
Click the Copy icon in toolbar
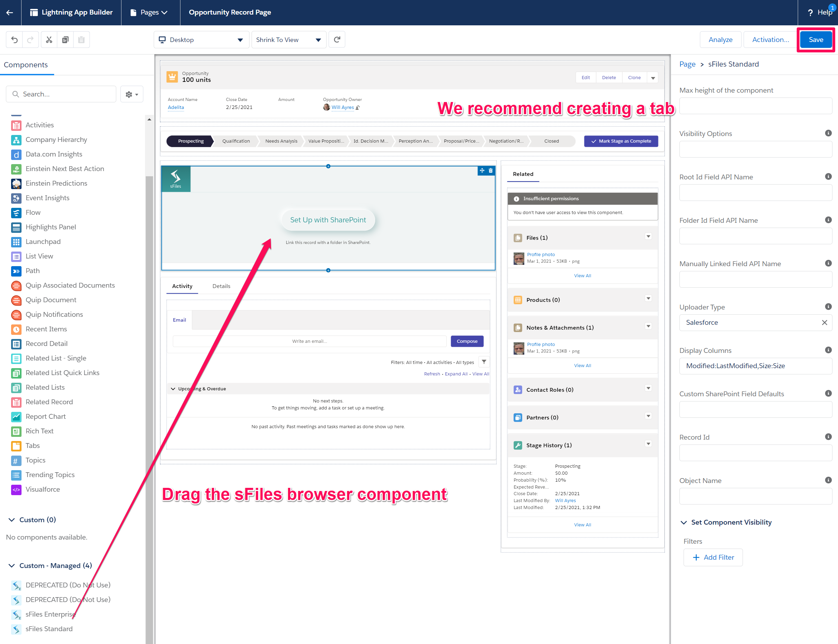click(65, 40)
